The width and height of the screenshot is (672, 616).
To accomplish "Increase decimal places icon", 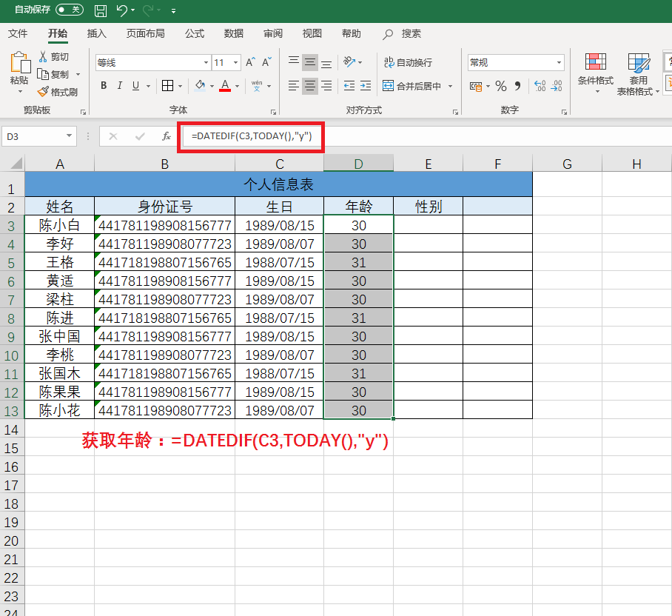I will point(540,86).
